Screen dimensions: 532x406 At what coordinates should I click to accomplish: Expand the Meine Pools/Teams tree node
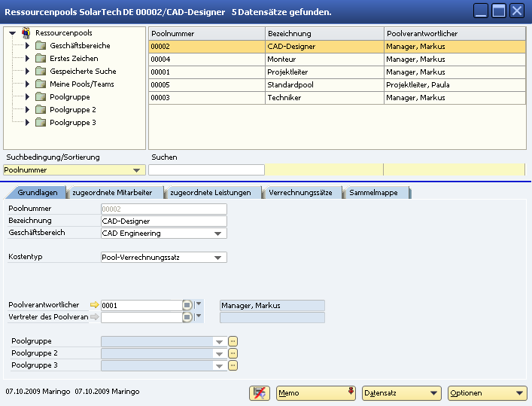point(28,84)
